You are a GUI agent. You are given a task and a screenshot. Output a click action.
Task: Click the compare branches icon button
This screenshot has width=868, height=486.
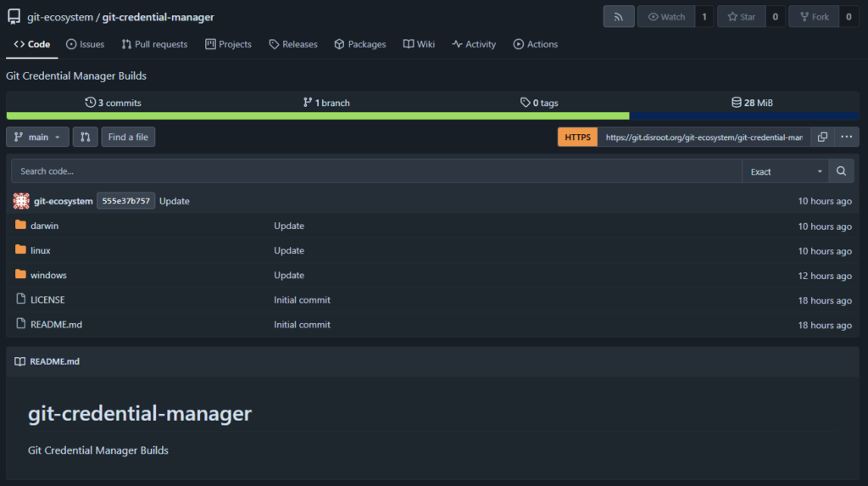(x=86, y=137)
